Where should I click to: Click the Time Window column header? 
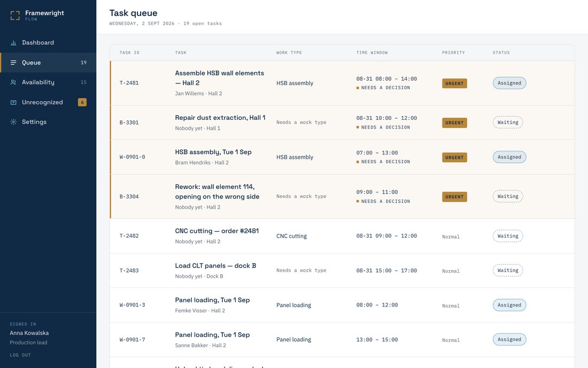click(372, 52)
